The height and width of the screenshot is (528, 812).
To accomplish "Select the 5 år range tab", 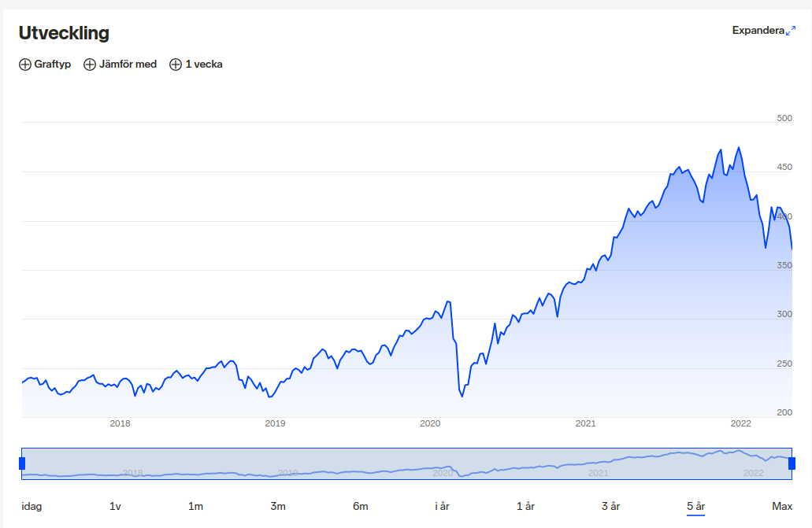I will pos(695,506).
